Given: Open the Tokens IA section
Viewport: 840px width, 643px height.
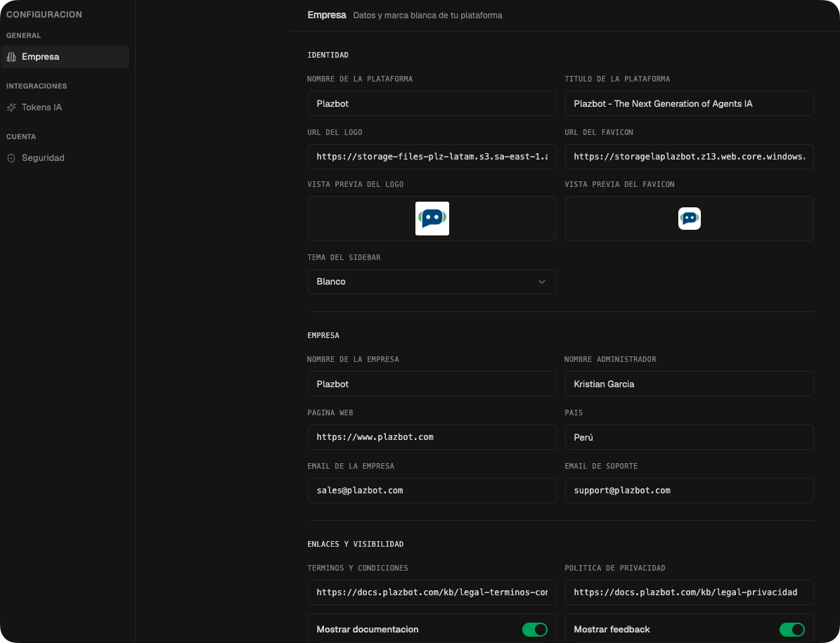Looking at the screenshot, I should point(65,108).
